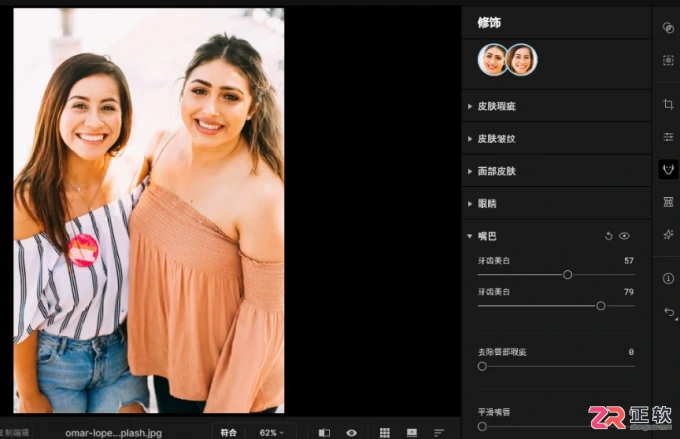Switch to single image view icon

coord(412,432)
